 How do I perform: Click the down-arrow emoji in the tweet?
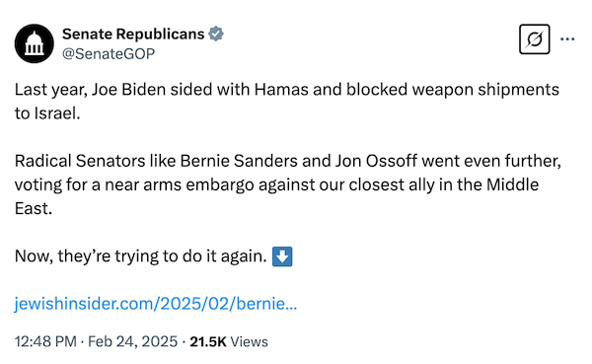[282, 256]
